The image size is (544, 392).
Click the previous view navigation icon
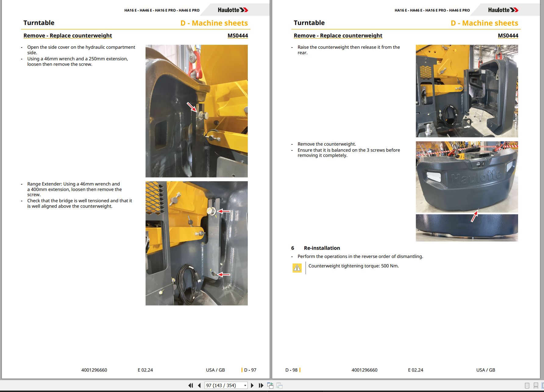[270, 385]
